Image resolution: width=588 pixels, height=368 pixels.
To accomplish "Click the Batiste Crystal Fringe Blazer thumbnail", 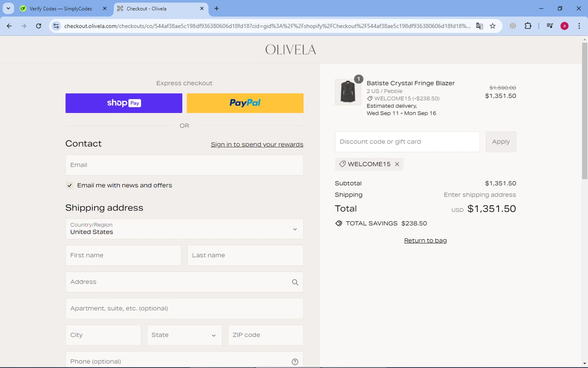I will (348, 92).
